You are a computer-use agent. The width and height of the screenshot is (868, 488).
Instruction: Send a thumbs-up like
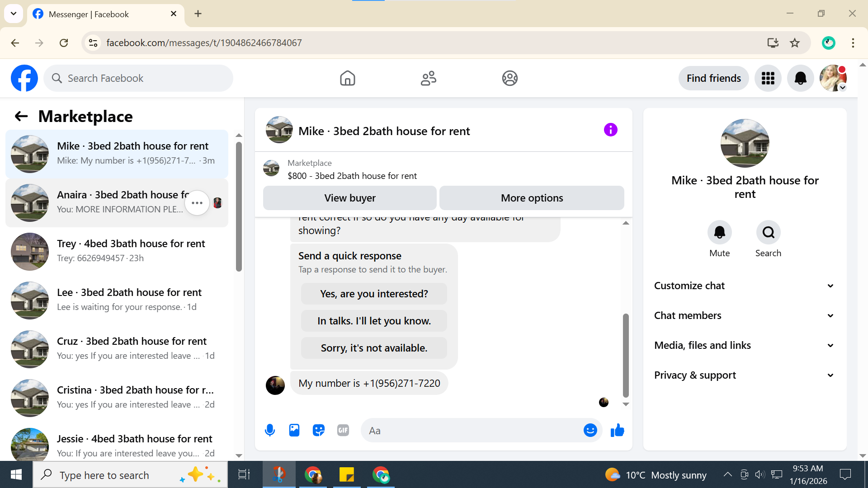(x=617, y=430)
